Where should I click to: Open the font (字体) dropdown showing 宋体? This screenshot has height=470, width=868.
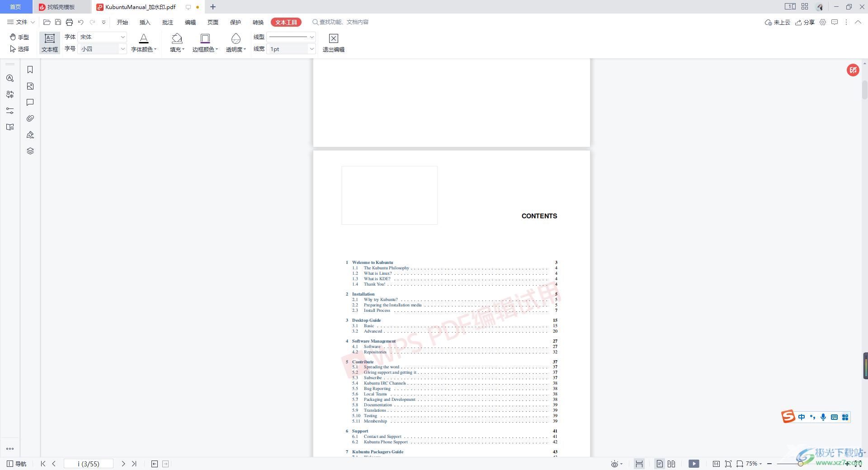pos(102,37)
